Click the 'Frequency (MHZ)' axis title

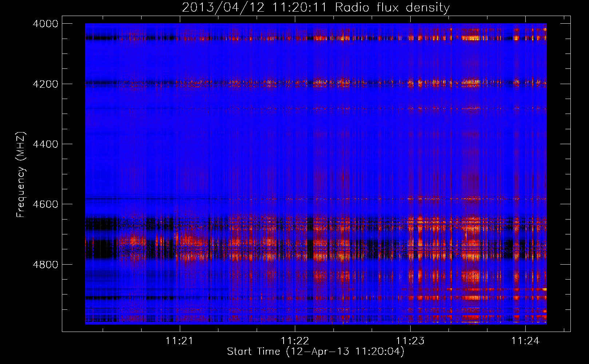(x=21, y=175)
